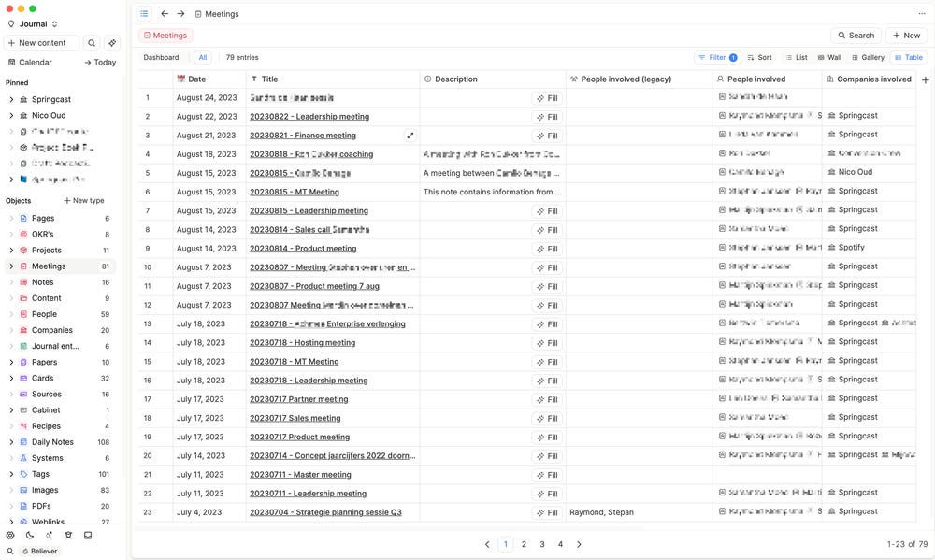
Task: Expand the Meetings object type
Action: 11,266
